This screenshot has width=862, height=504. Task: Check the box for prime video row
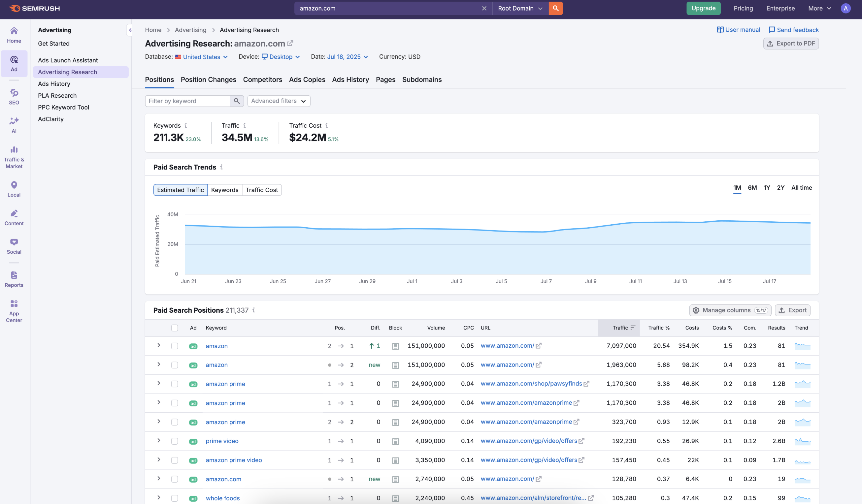pos(175,441)
